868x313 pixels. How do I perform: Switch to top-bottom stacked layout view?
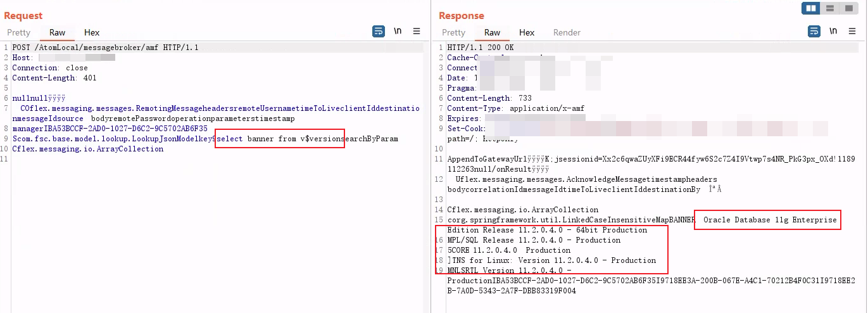pos(829,8)
